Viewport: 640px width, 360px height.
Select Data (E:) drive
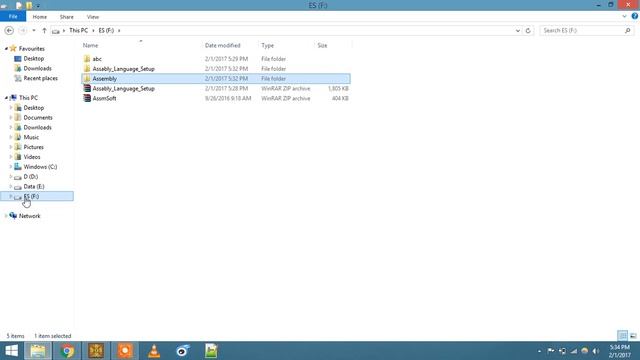click(34, 187)
